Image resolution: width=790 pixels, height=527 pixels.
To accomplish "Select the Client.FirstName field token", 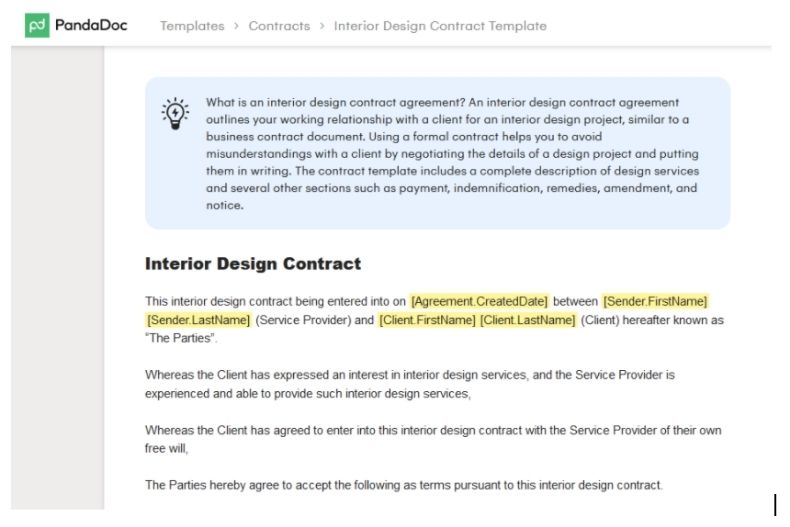I will [427, 320].
